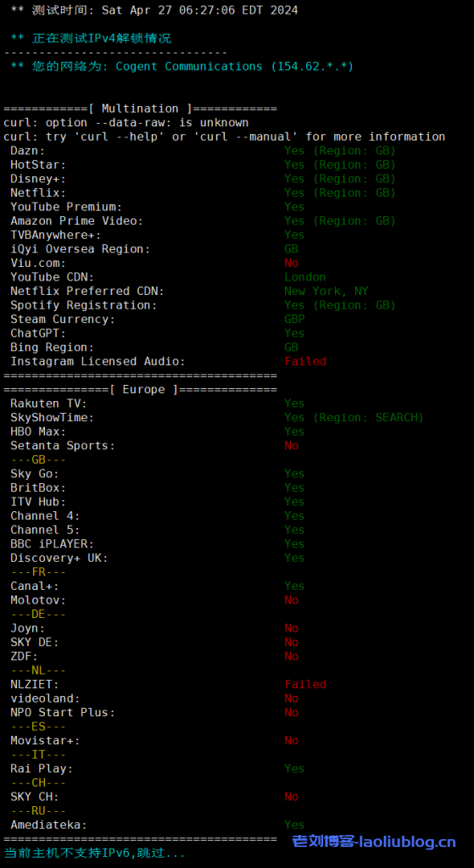474x868 pixels.
Task: Click the Steam Currency GBP value
Action: tap(294, 319)
